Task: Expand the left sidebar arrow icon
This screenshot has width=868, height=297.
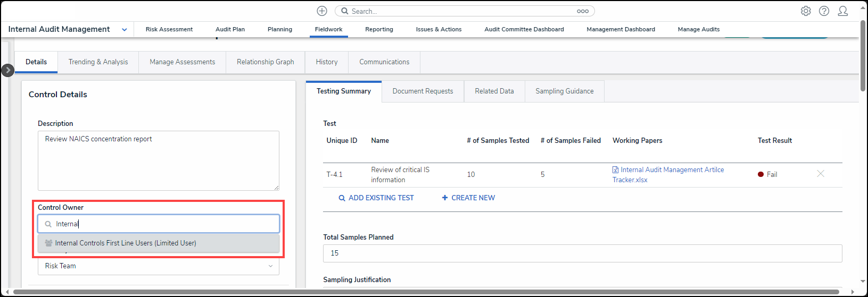Action: click(7, 70)
